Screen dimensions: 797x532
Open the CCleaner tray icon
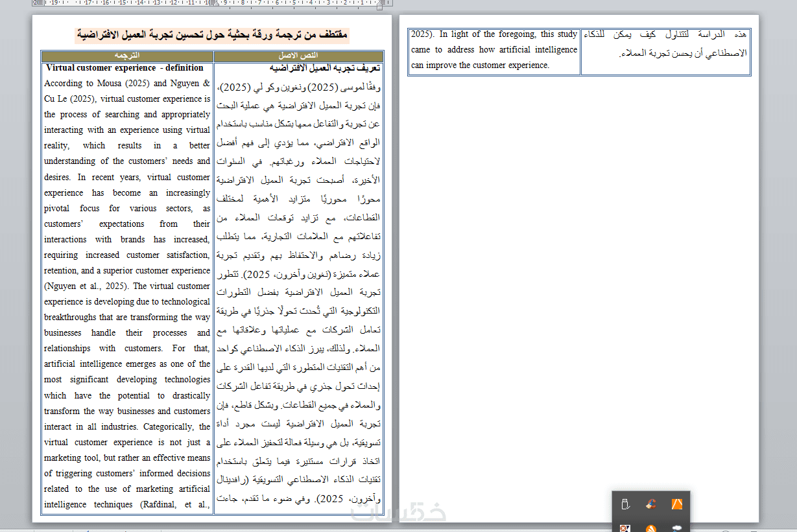pyautogui.click(x=651, y=504)
